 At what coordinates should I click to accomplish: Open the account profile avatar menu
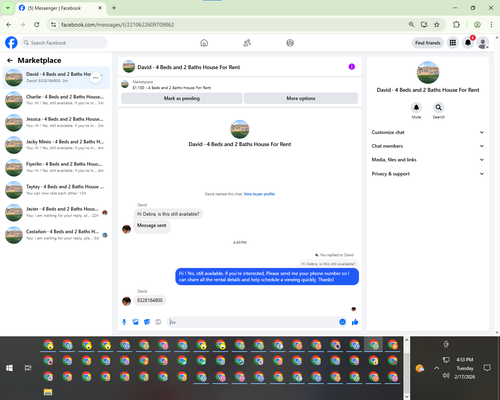pyautogui.click(x=483, y=43)
